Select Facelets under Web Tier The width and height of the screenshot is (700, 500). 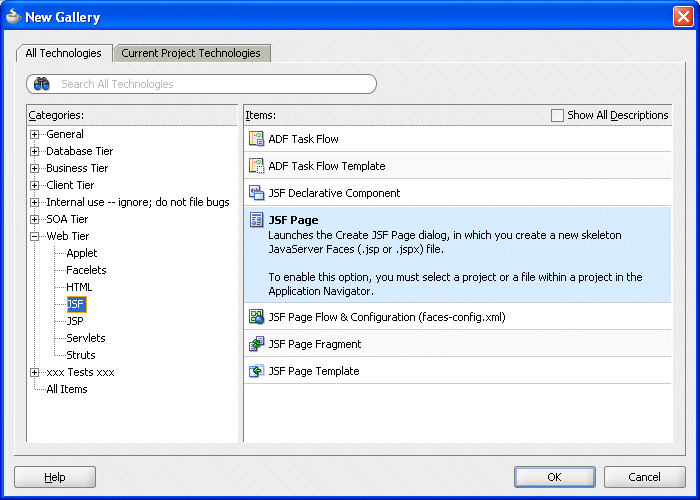point(86,270)
